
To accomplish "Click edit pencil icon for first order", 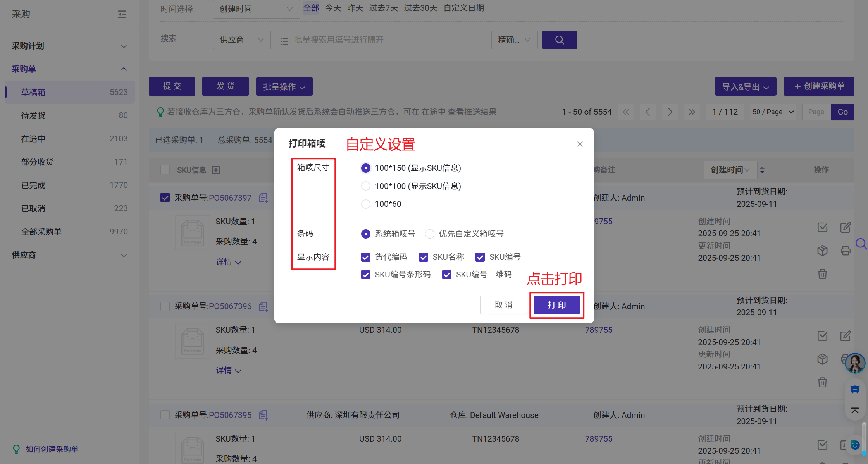I will 846,227.
